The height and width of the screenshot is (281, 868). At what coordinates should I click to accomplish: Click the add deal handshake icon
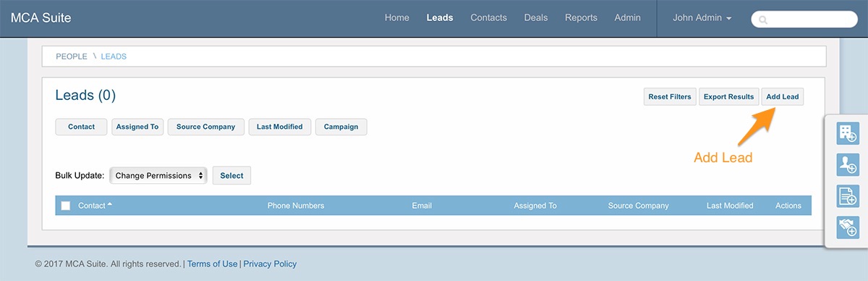(x=847, y=227)
